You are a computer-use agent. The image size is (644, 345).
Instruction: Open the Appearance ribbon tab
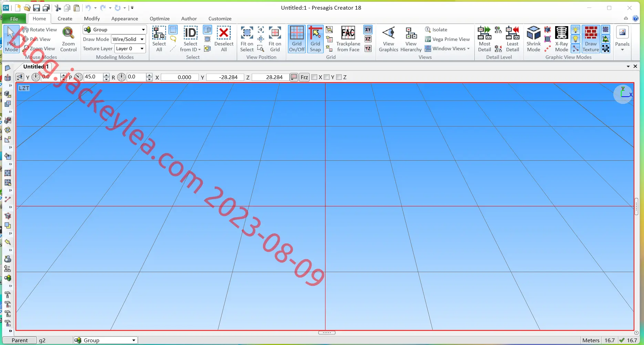tap(125, 19)
